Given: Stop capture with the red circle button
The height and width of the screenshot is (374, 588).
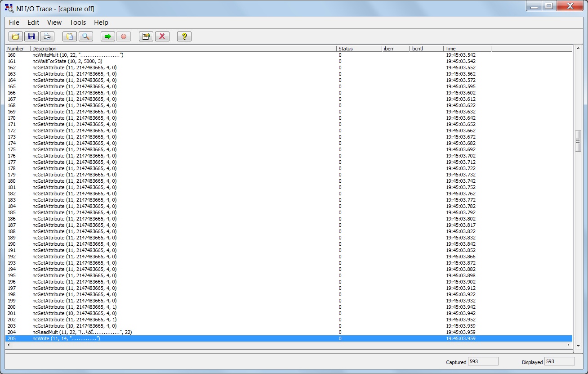Looking at the screenshot, I should pyautogui.click(x=124, y=36).
